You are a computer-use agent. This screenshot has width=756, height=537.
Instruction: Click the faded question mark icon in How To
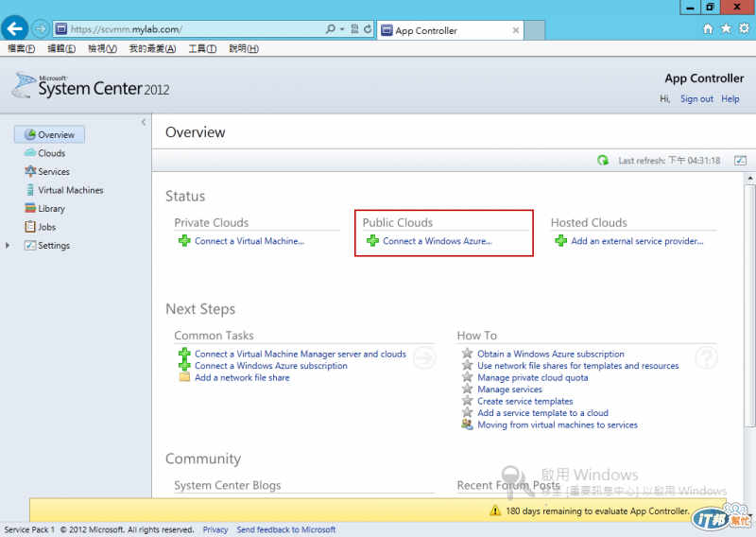(x=706, y=358)
